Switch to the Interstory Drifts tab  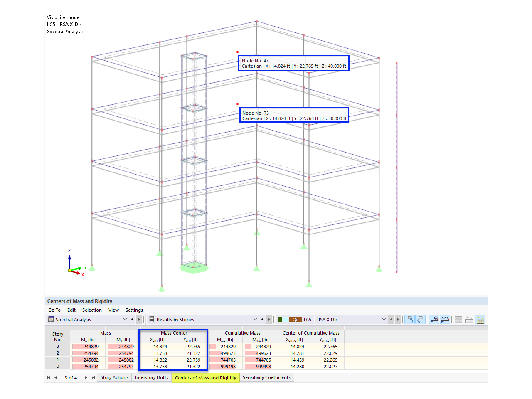pos(151,377)
